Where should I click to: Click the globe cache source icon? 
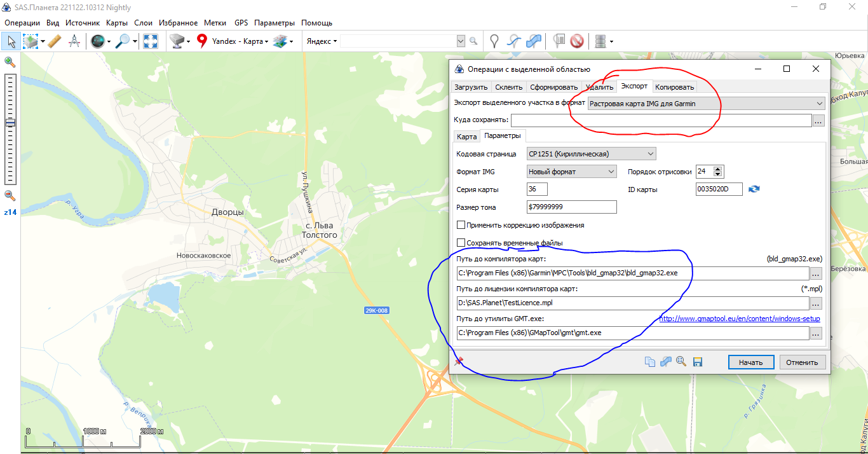pyautogui.click(x=97, y=41)
